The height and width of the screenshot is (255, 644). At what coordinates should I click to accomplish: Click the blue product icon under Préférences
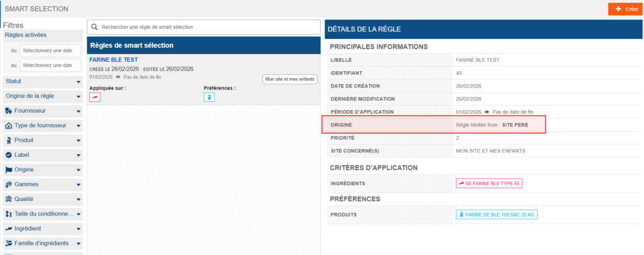point(209,97)
